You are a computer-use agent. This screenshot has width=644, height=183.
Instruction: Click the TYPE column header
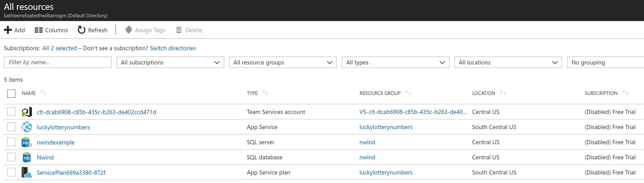coord(252,93)
